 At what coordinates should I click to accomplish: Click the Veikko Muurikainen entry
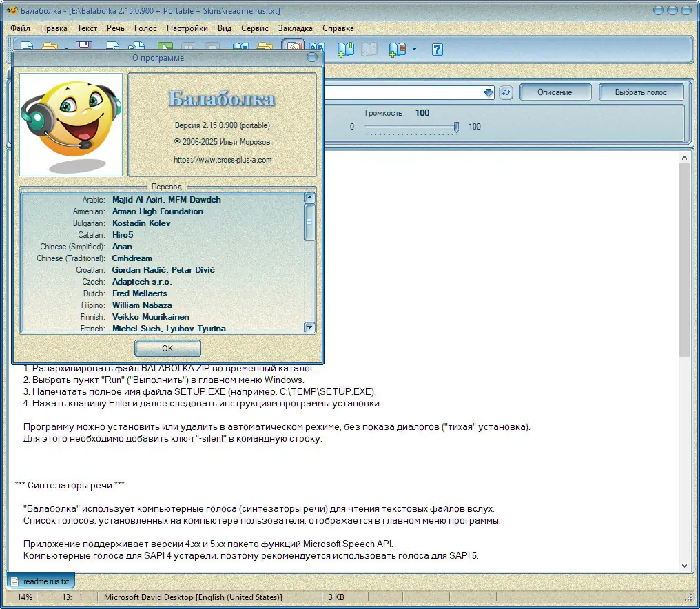151,316
